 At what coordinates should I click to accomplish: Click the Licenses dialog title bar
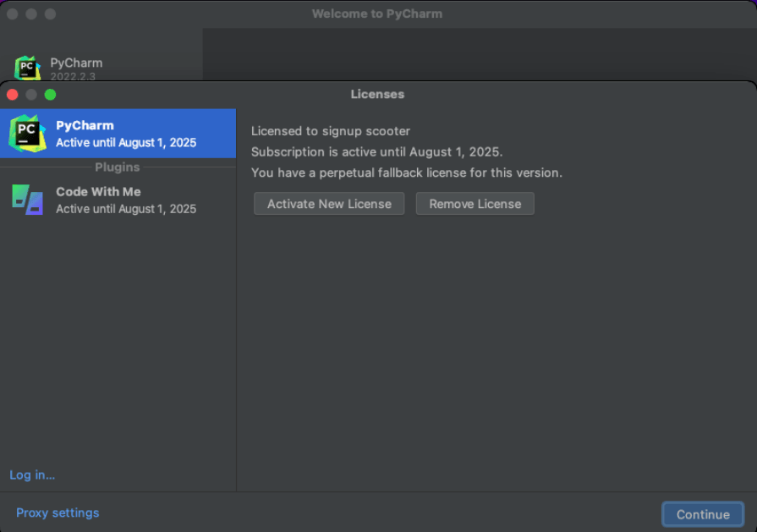point(377,94)
